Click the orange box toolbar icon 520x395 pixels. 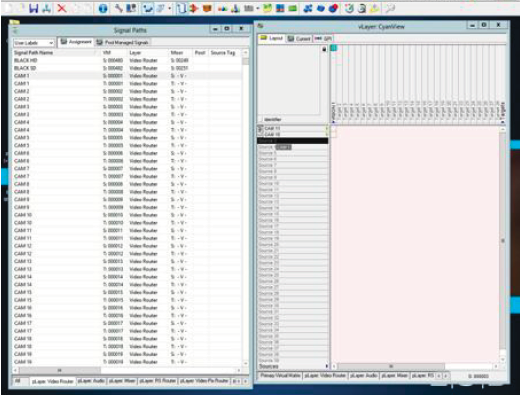(207, 8)
